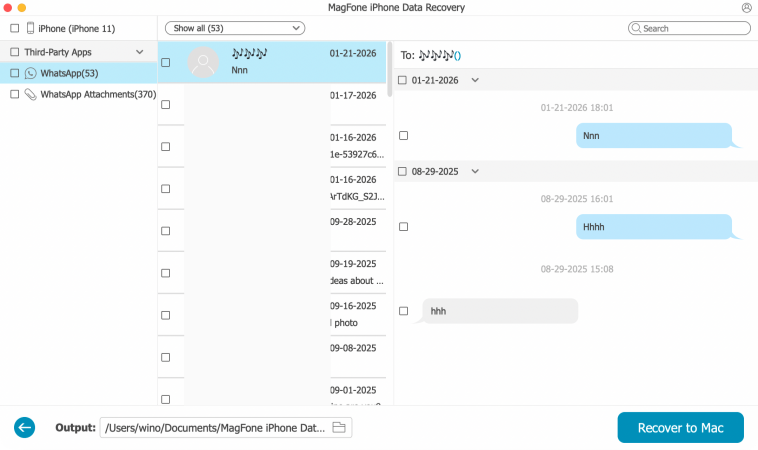Select WhatsApp Attachments(370) in the sidebar
The image size is (758, 450).
(x=78, y=94)
